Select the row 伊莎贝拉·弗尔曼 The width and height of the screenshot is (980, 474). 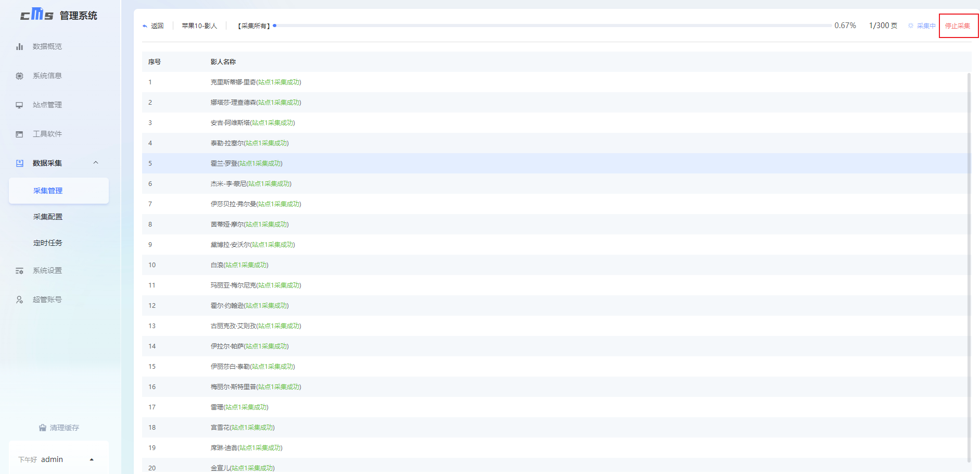click(556, 204)
